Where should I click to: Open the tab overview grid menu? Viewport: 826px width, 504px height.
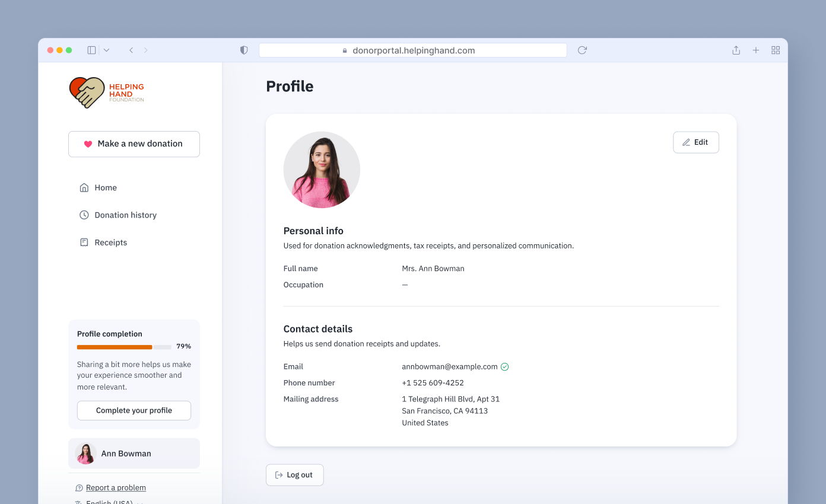(776, 50)
